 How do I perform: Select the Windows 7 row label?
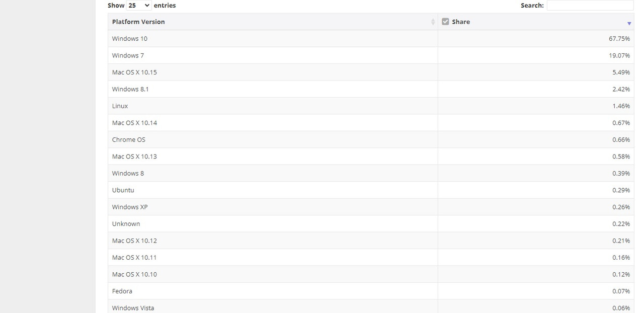(128, 55)
